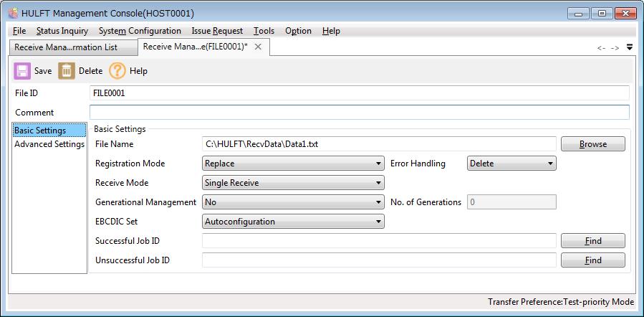Open the File menu
The width and height of the screenshot is (644, 317).
coord(19,31)
